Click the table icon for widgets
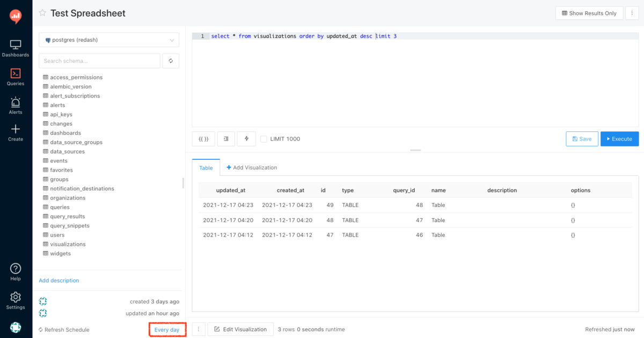644x338 pixels. tap(46, 253)
